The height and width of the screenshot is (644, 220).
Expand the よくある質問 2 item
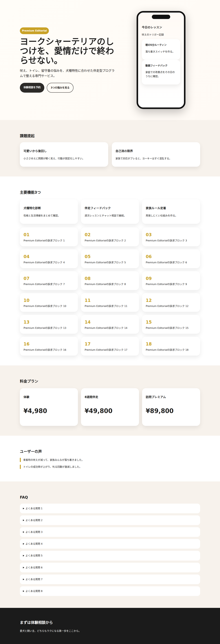(110, 520)
